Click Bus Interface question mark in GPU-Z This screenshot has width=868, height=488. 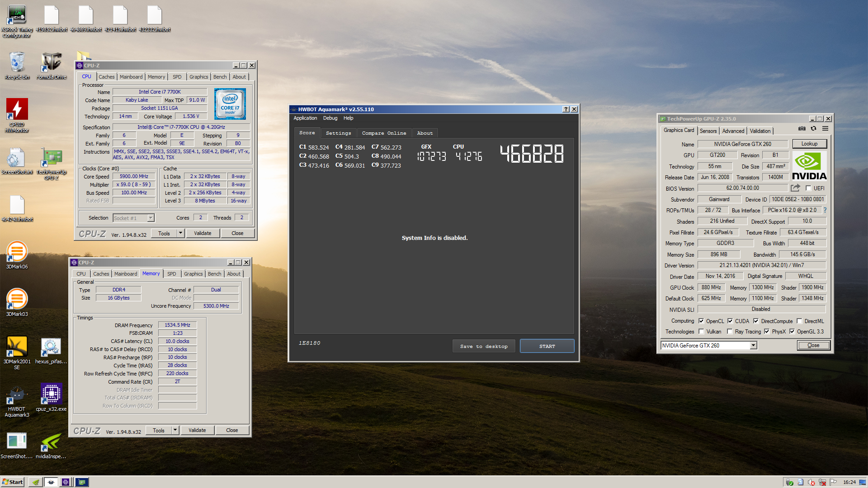(825, 210)
